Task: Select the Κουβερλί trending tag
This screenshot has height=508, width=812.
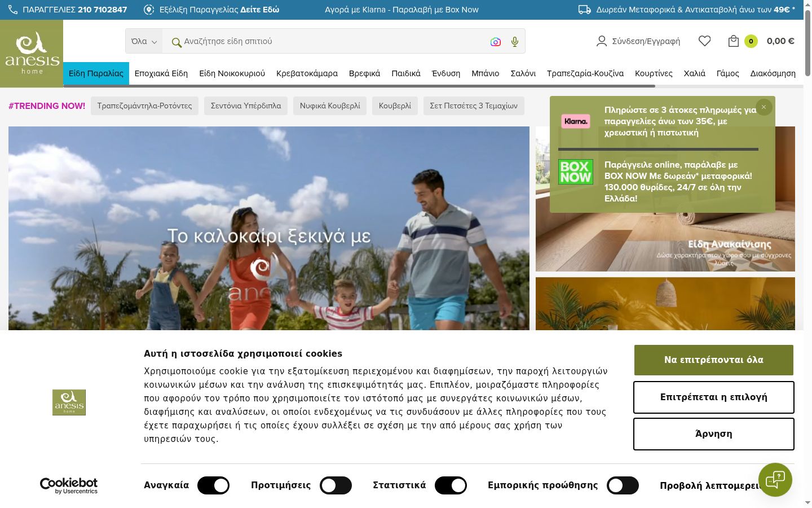Action: pos(395,106)
